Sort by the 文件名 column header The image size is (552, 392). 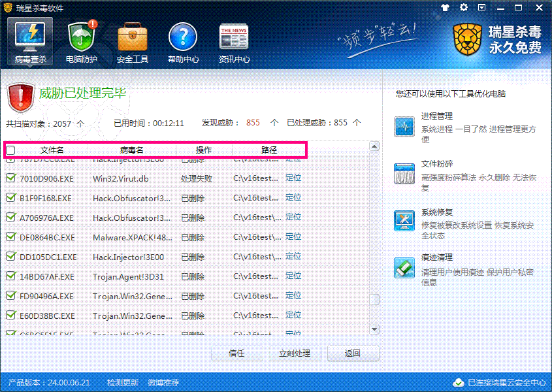tap(52, 150)
